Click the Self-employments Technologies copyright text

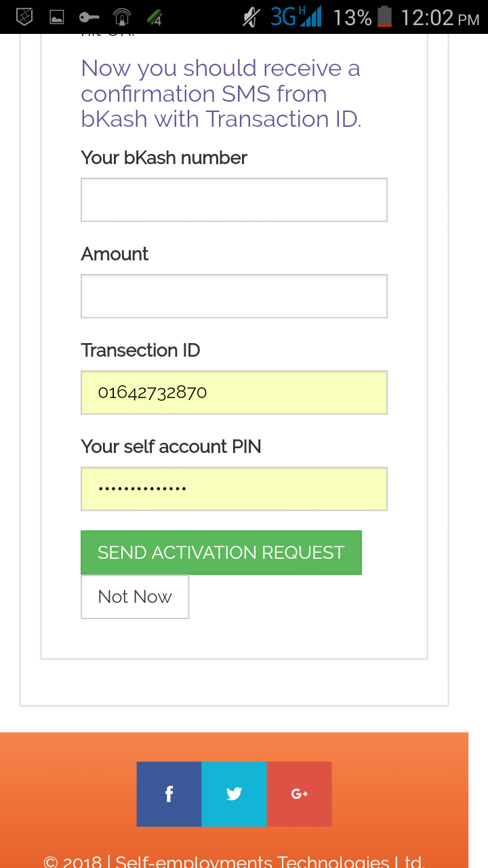pos(234,861)
